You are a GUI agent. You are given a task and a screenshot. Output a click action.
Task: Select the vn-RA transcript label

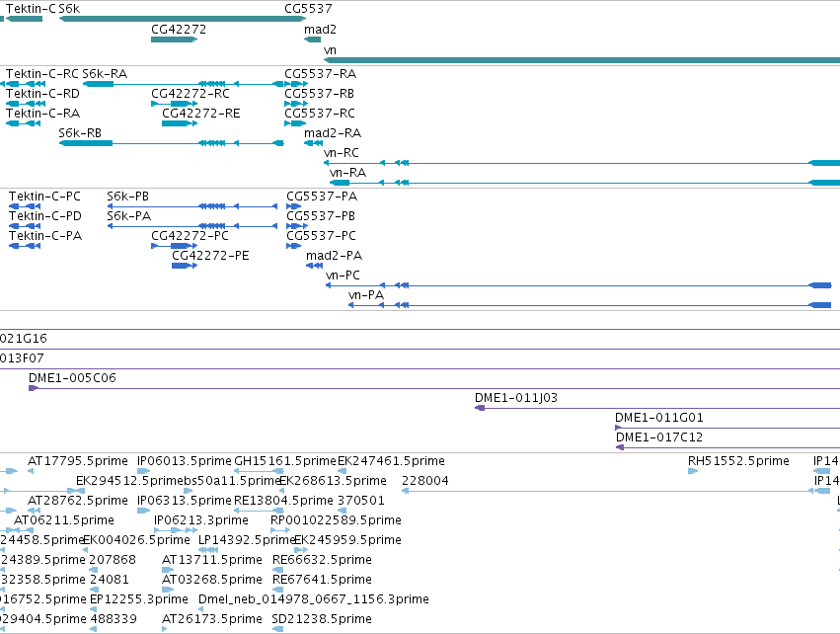coord(347,173)
